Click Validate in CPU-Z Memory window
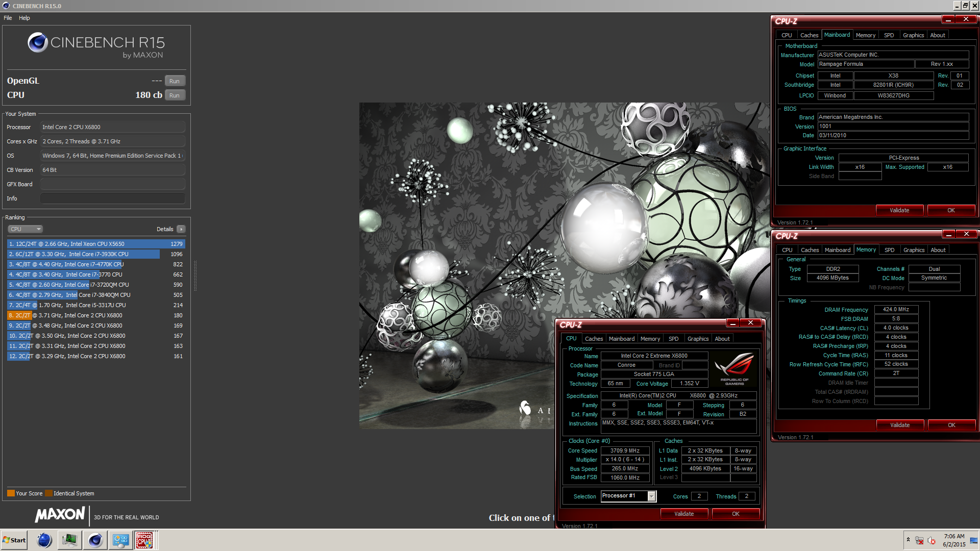980x551 pixels. pos(900,425)
